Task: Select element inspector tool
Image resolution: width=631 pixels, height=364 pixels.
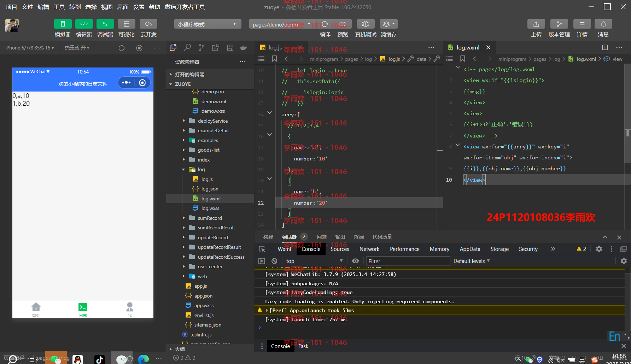Action: point(262,249)
